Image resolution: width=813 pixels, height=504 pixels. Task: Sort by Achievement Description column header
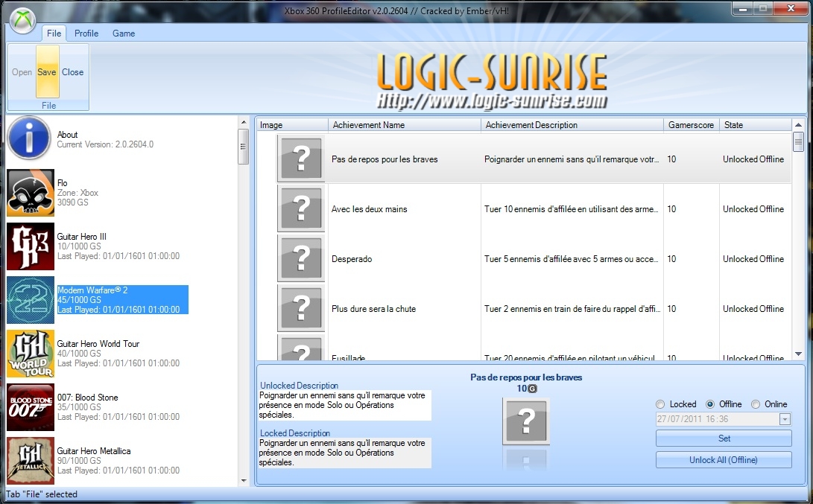point(572,125)
